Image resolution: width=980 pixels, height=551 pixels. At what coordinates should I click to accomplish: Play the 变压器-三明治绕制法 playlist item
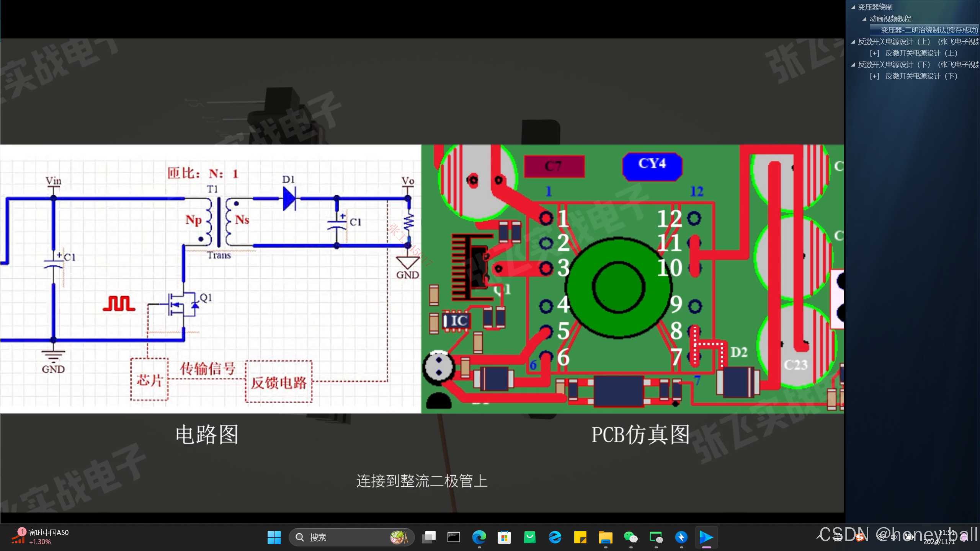(x=929, y=30)
